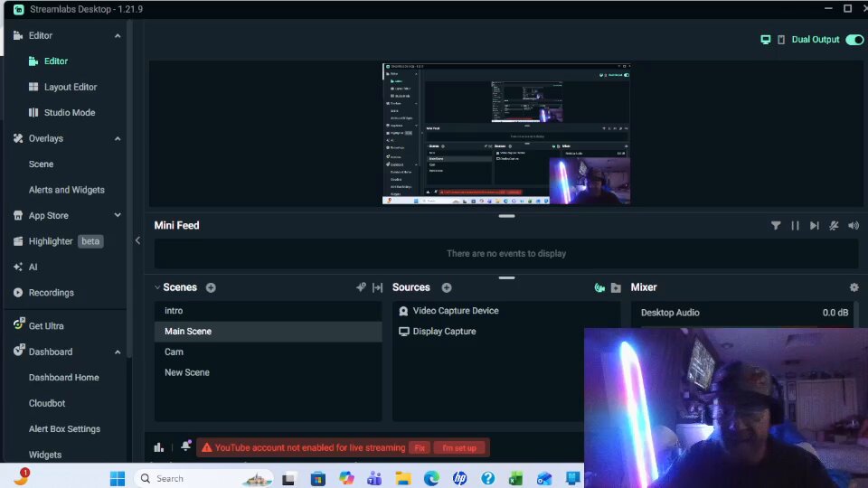
Task: Open the Widgets page in sidebar
Action: pyautogui.click(x=45, y=455)
